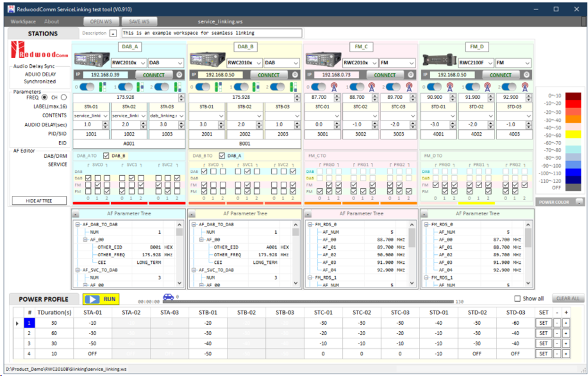Open the About menu
The image size is (588, 376).
coord(52,21)
